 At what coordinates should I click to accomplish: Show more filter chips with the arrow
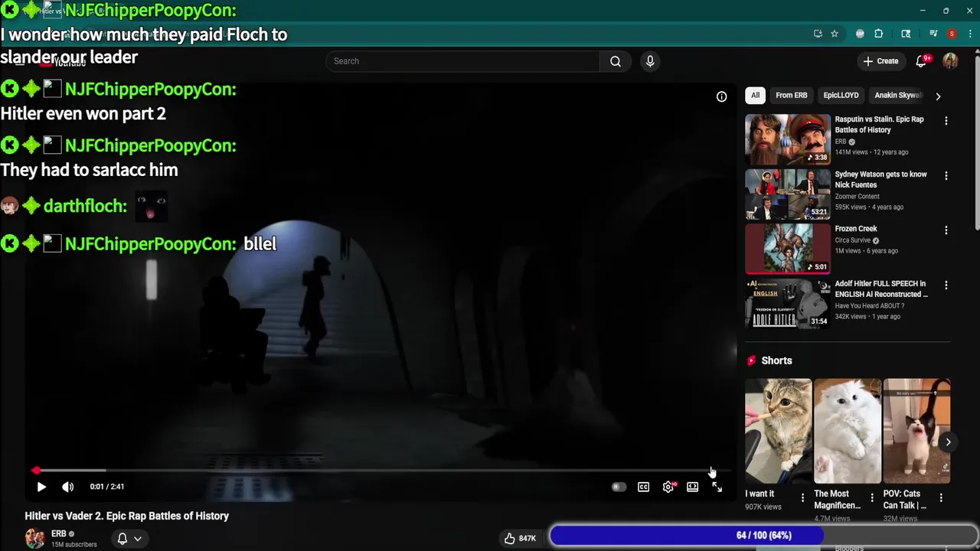click(x=938, y=96)
